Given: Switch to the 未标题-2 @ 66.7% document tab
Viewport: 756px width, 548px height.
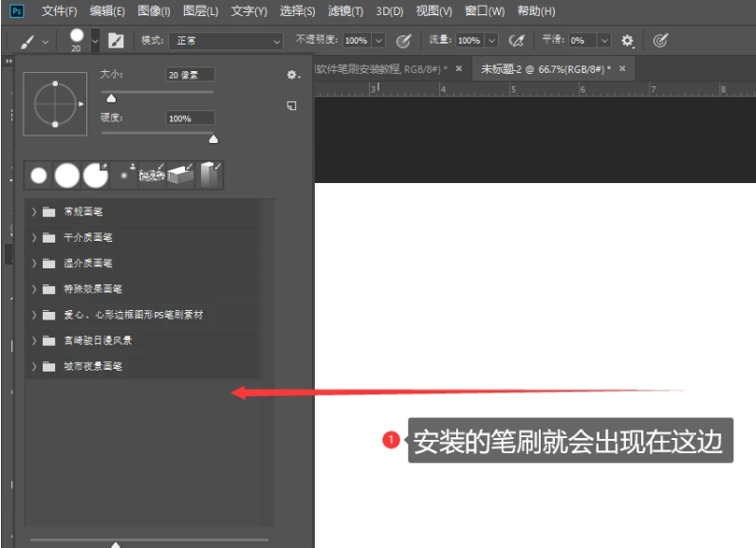Looking at the screenshot, I should click(x=545, y=69).
